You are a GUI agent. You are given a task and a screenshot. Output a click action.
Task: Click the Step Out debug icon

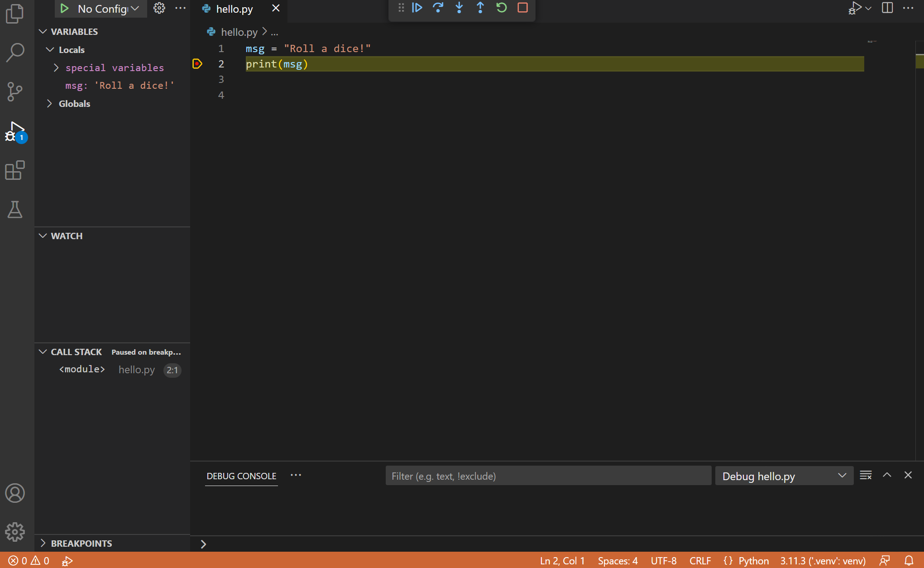click(480, 7)
